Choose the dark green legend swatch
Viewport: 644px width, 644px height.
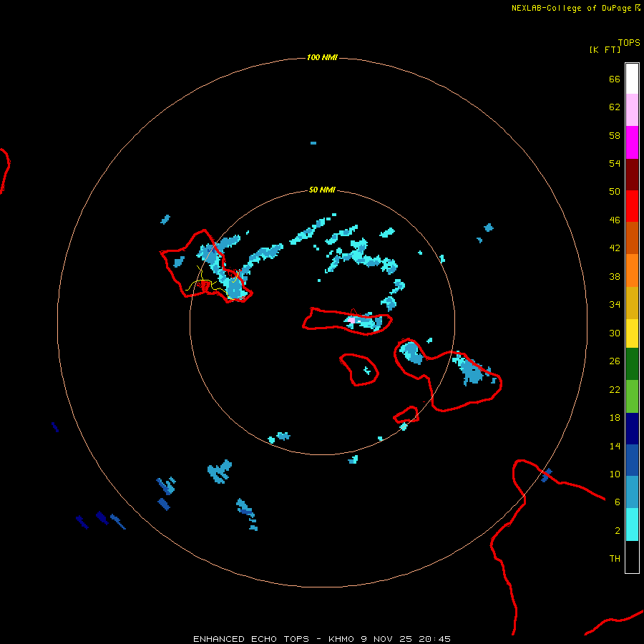click(x=632, y=364)
